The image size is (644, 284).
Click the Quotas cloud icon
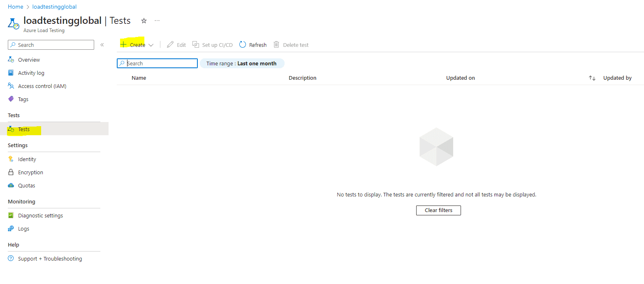pos(11,185)
